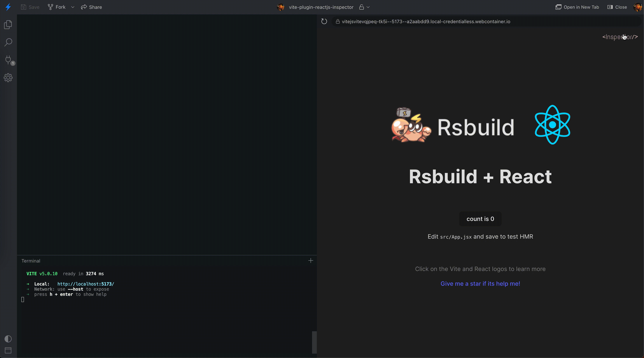This screenshot has width=644, height=358.
Task: Toggle the Inspector overlay in preview
Action: pyautogui.click(x=620, y=37)
